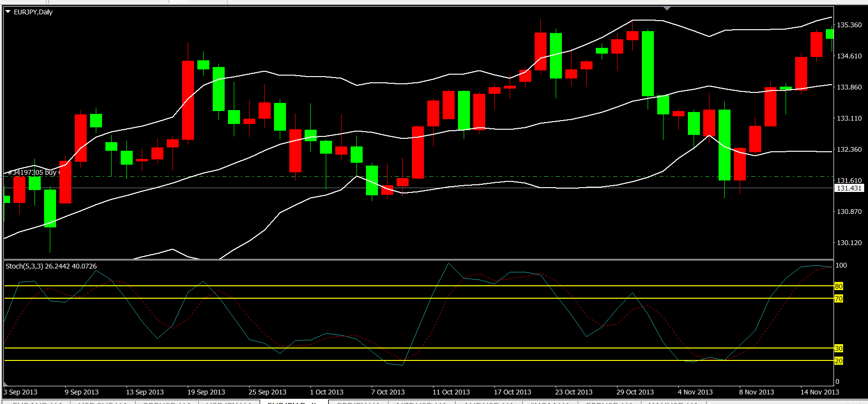Click the 134.610 price scale label
This screenshot has width=868, height=404.
849,56
